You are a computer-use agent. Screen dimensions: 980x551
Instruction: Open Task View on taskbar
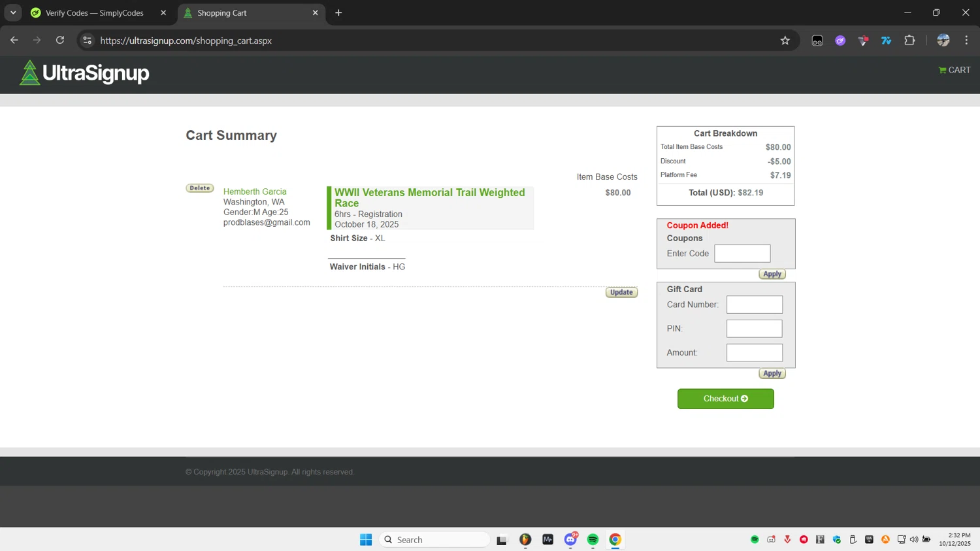(x=502, y=540)
